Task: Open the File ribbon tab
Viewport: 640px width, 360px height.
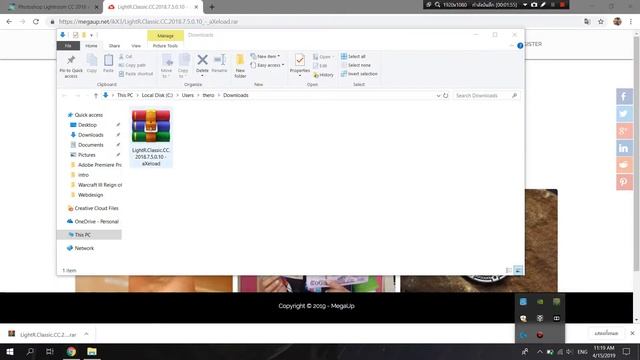Action: [68, 46]
